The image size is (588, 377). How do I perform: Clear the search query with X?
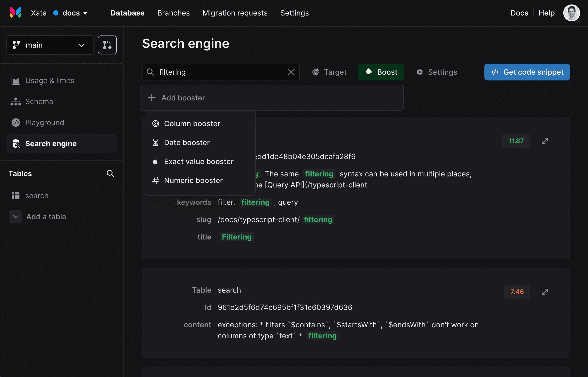click(291, 72)
